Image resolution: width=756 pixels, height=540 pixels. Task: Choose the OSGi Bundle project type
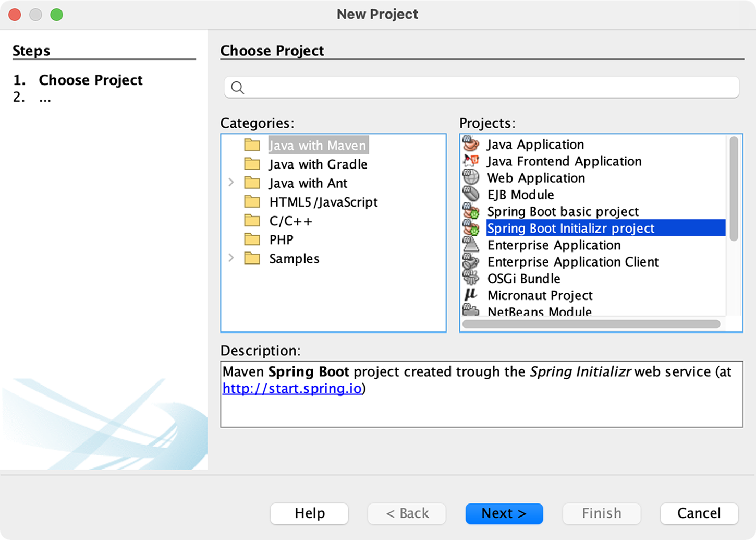(x=523, y=278)
